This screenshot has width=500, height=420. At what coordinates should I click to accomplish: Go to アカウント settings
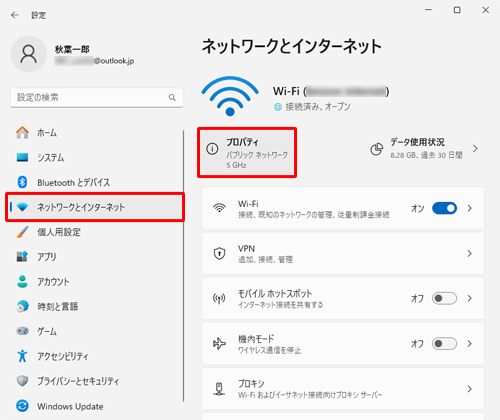95,282
